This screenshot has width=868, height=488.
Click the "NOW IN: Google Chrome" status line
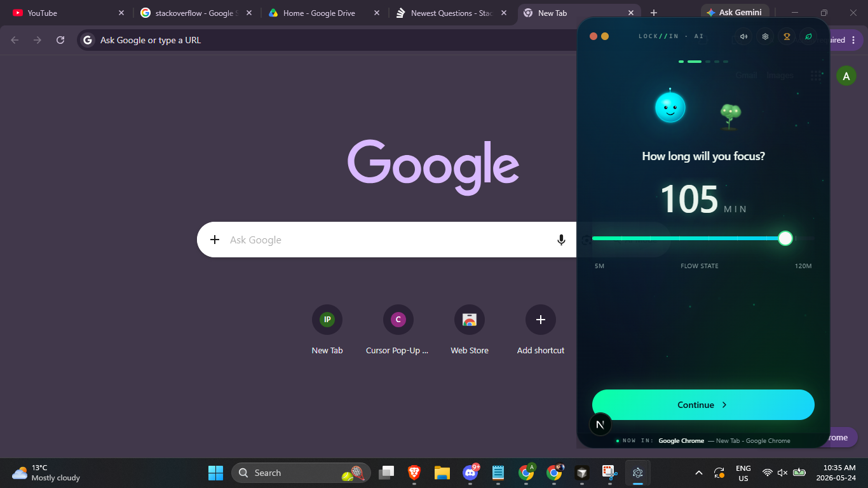coord(703,440)
